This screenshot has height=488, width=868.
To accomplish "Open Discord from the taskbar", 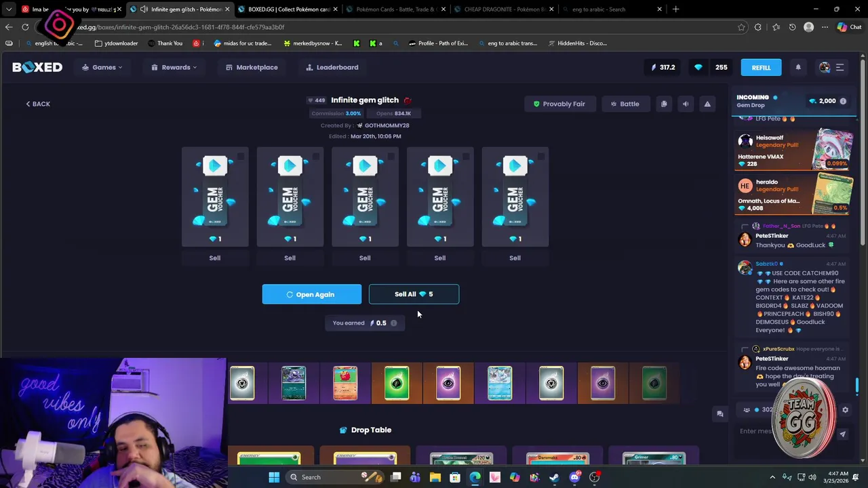I will (x=574, y=477).
